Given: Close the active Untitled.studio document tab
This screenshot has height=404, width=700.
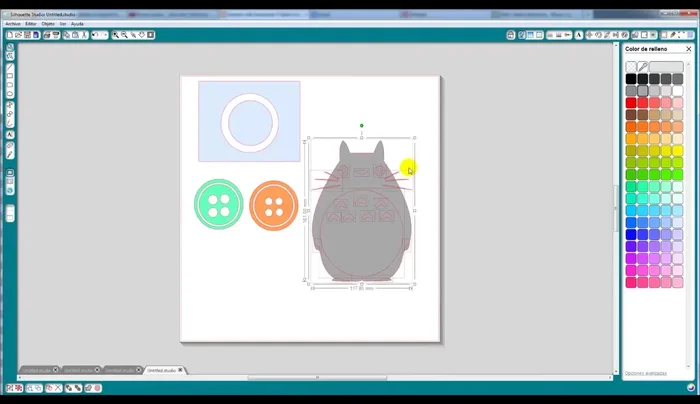Looking at the screenshot, I should [181, 370].
